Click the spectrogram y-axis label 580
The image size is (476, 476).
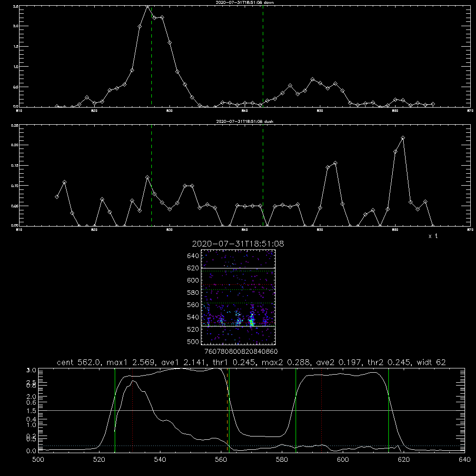193,292
